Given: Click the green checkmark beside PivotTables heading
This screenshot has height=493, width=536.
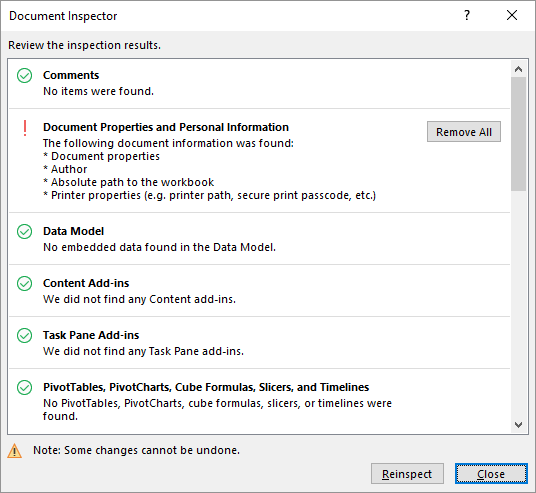Looking at the screenshot, I should tap(25, 387).
